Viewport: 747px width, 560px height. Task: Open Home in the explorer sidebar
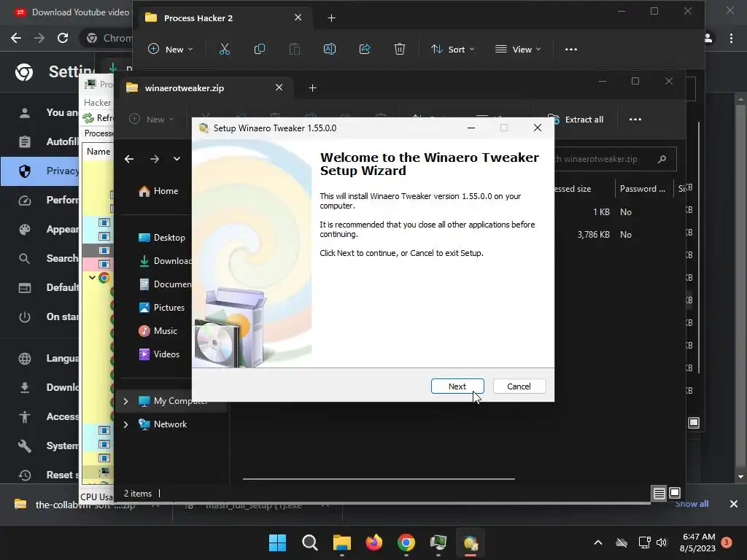point(158,191)
